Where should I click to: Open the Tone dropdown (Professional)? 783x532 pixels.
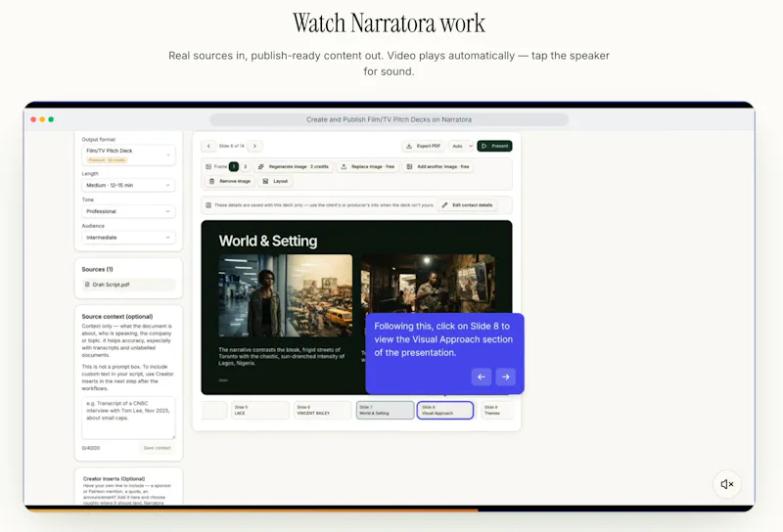click(128, 211)
